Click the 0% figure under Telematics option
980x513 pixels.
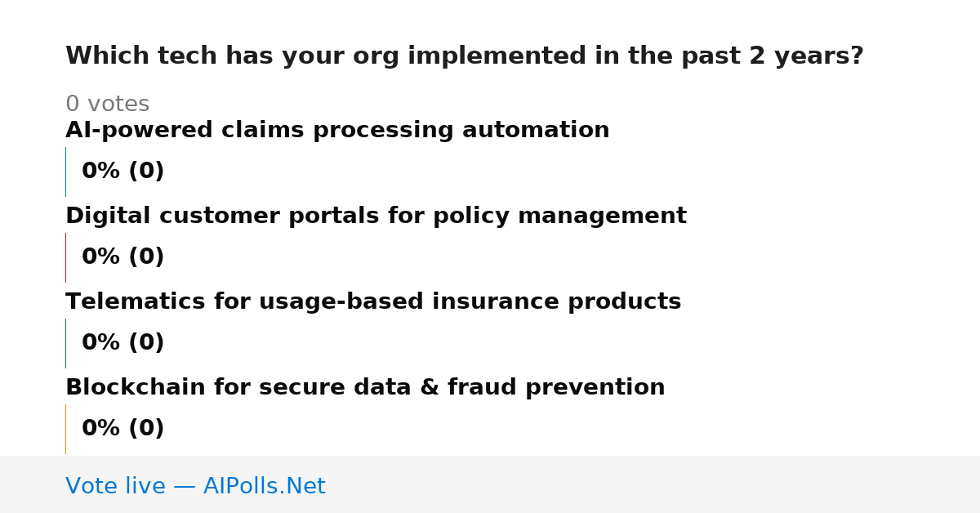[x=101, y=343]
